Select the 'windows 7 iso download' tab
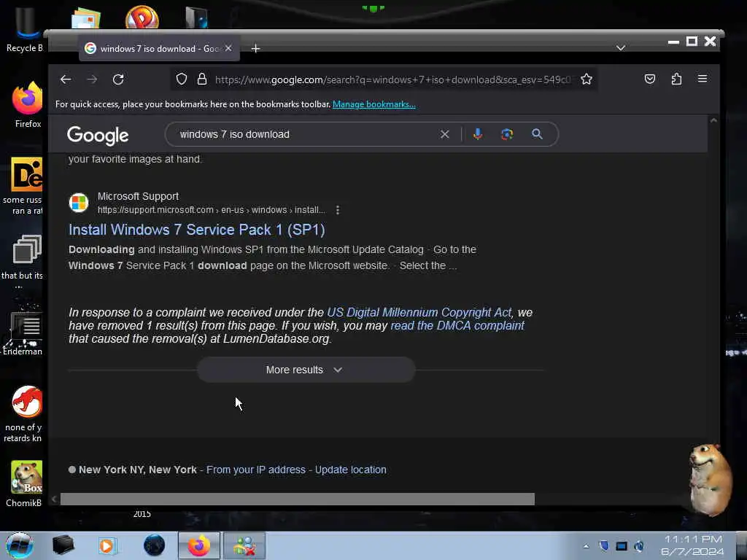 (159, 49)
